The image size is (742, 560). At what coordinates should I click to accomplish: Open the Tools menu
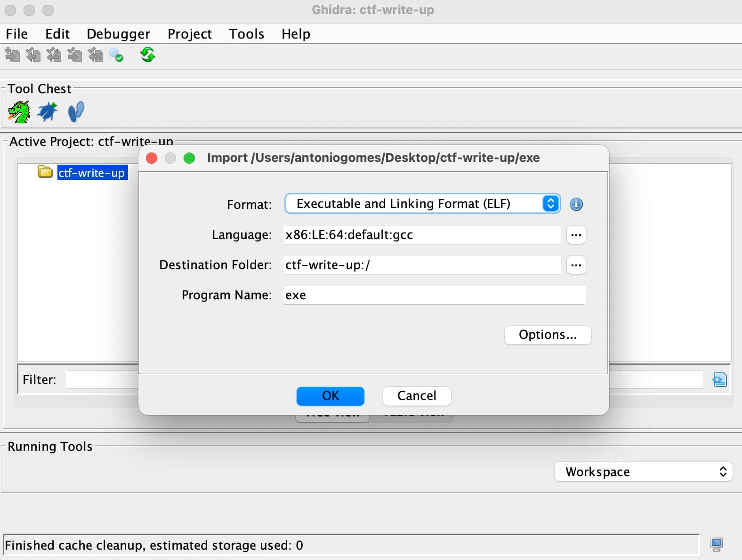(x=246, y=34)
